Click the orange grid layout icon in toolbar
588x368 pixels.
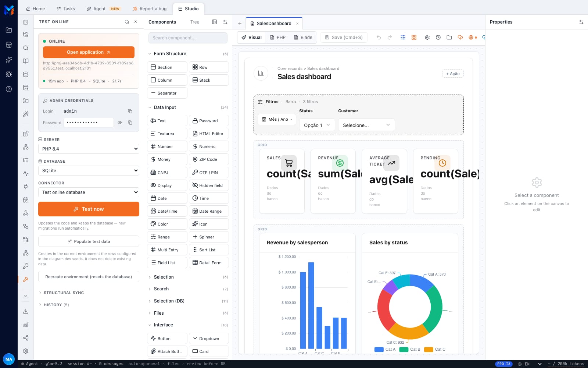tap(414, 38)
